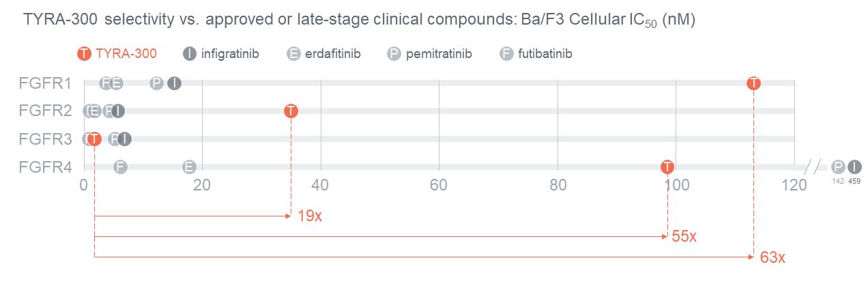Select the TYRA-300 marker on FGFR4 row
The height and width of the screenshot is (284, 868).
[667, 167]
